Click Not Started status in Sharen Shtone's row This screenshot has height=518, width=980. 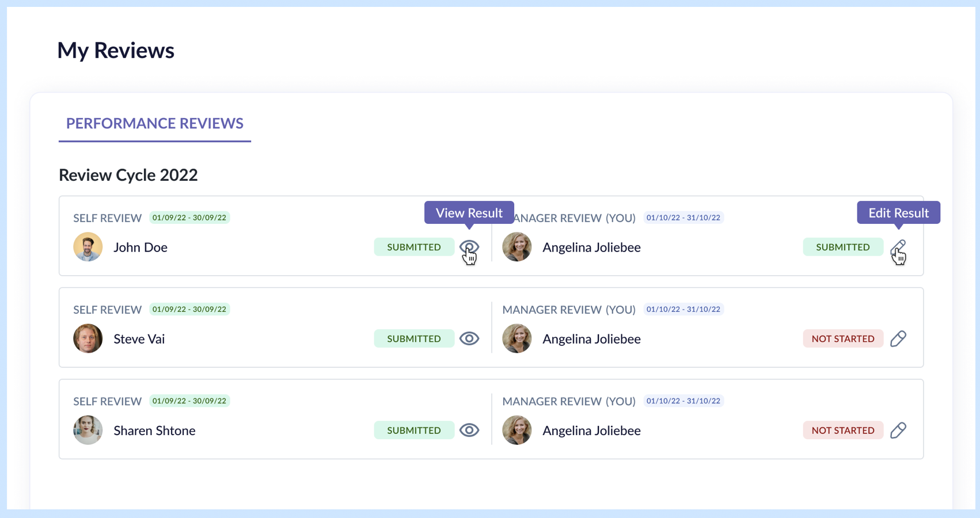tap(842, 430)
